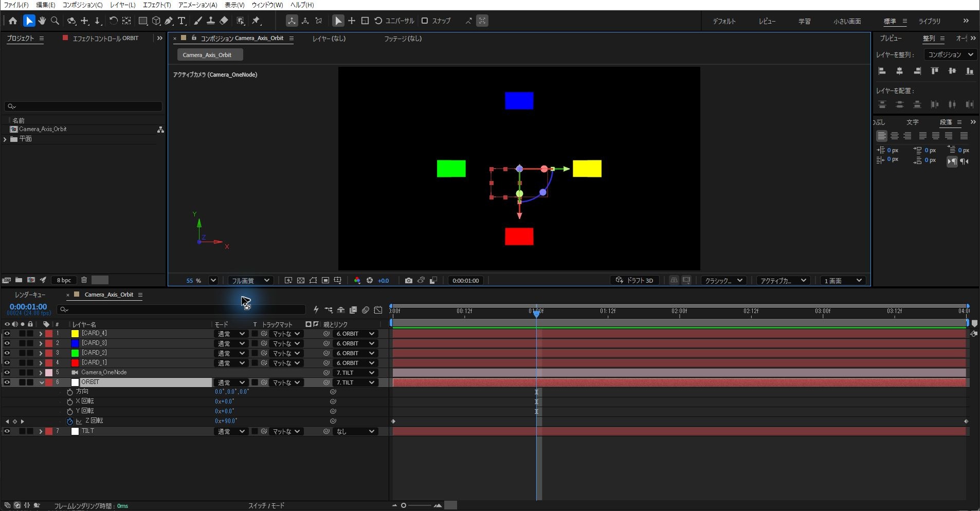Select the Rectangle shape tool

coord(143,21)
